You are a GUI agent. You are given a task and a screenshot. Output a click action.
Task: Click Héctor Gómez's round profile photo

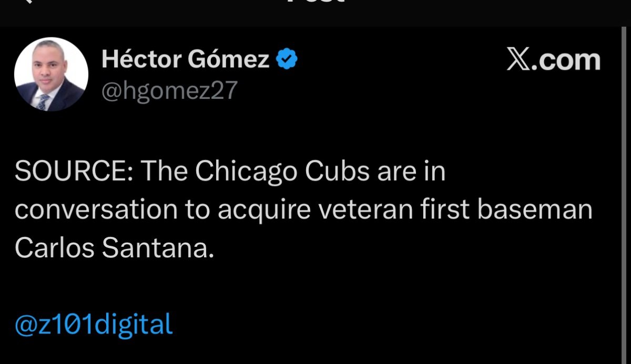(x=51, y=74)
